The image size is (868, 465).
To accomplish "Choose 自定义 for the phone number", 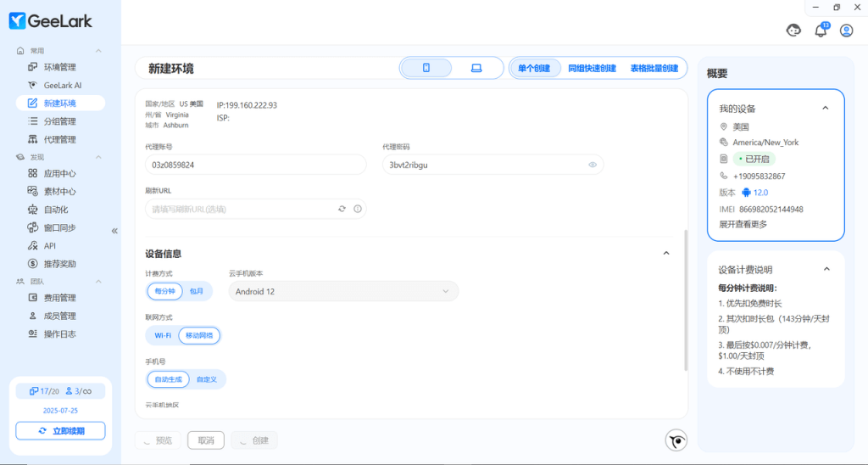I will (208, 379).
